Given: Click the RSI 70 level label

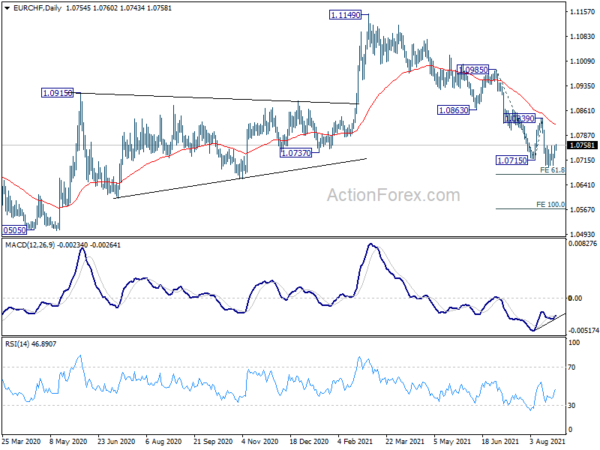Looking at the screenshot, I should (x=572, y=367).
